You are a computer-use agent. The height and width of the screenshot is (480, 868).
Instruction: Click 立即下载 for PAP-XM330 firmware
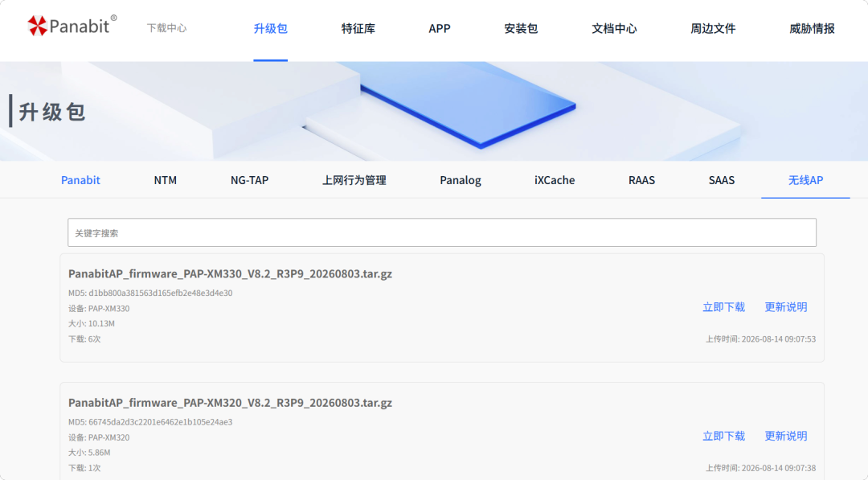pyautogui.click(x=723, y=307)
